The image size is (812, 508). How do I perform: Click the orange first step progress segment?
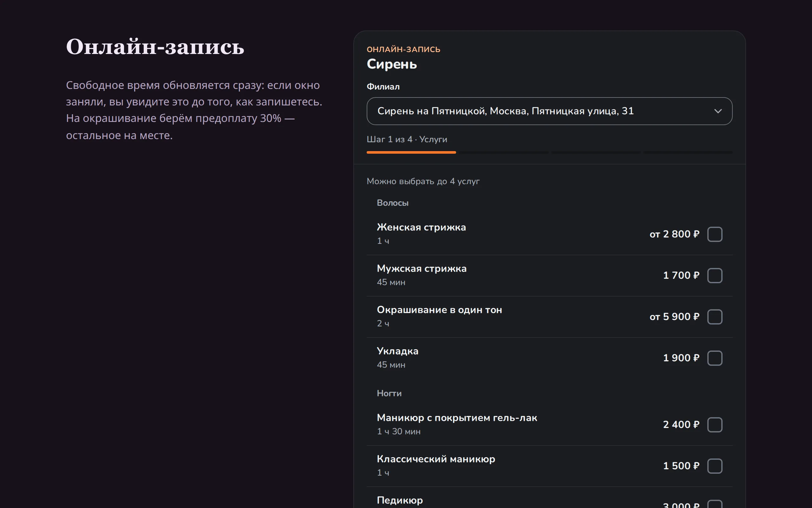411,152
